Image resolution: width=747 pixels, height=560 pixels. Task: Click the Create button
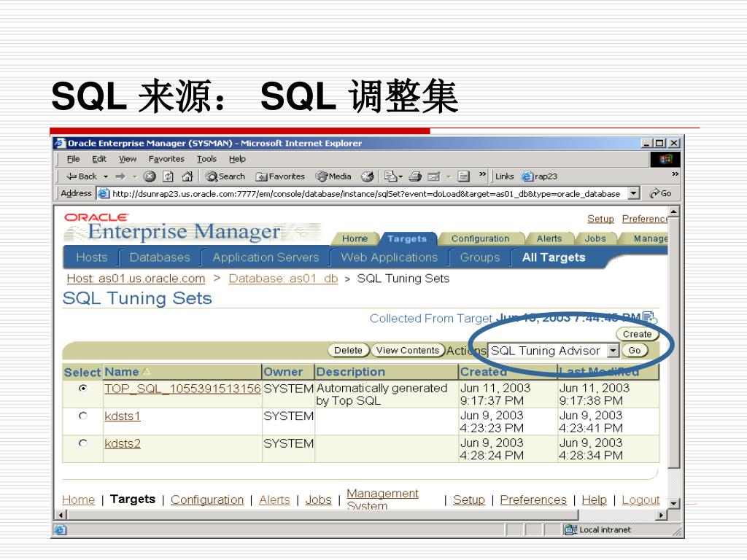pos(637,334)
